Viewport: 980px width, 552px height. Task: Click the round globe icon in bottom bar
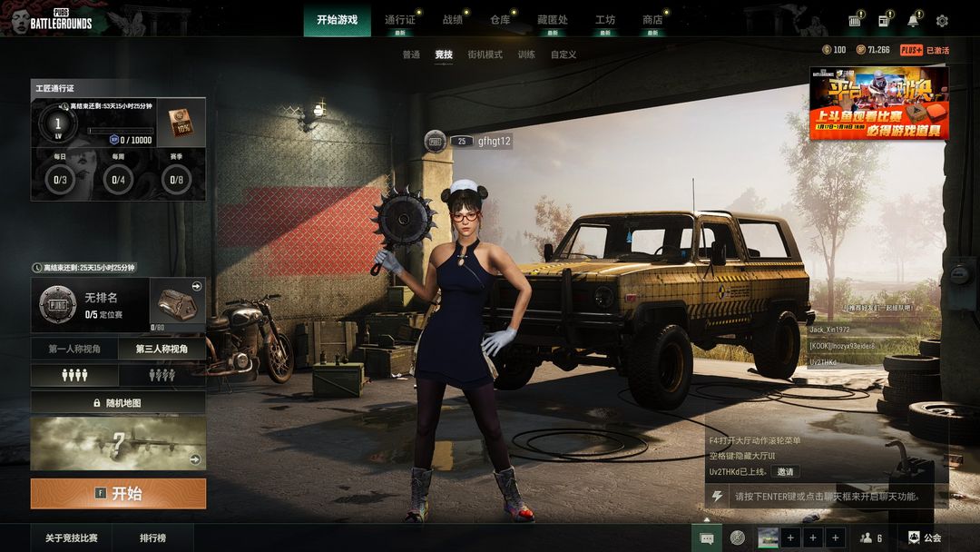click(x=738, y=537)
